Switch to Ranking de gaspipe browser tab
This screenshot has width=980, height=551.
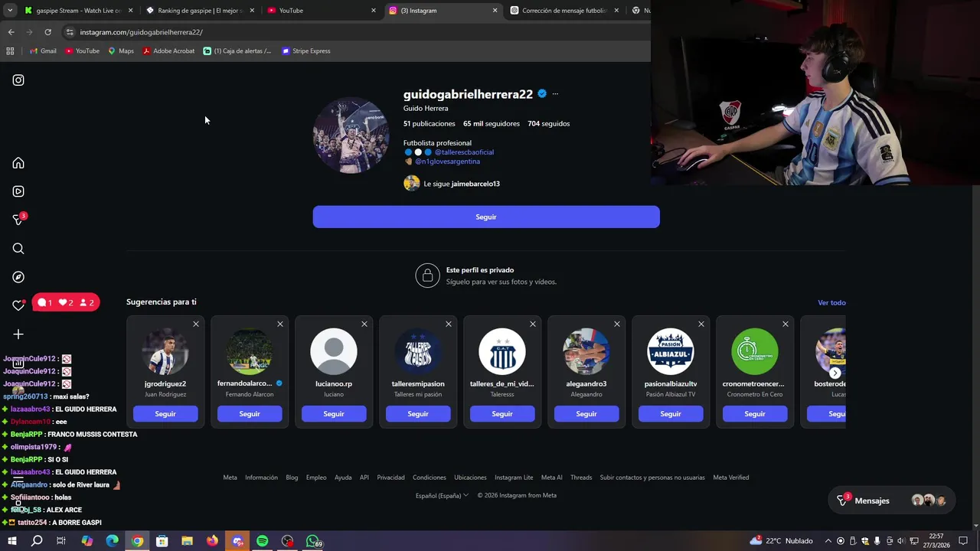[x=199, y=11]
